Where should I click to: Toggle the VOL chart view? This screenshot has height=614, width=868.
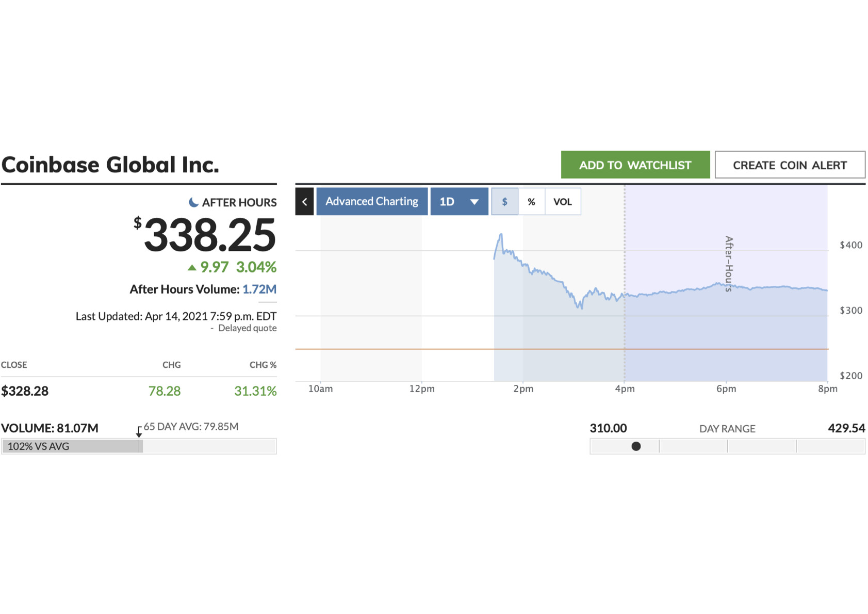pos(563,202)
